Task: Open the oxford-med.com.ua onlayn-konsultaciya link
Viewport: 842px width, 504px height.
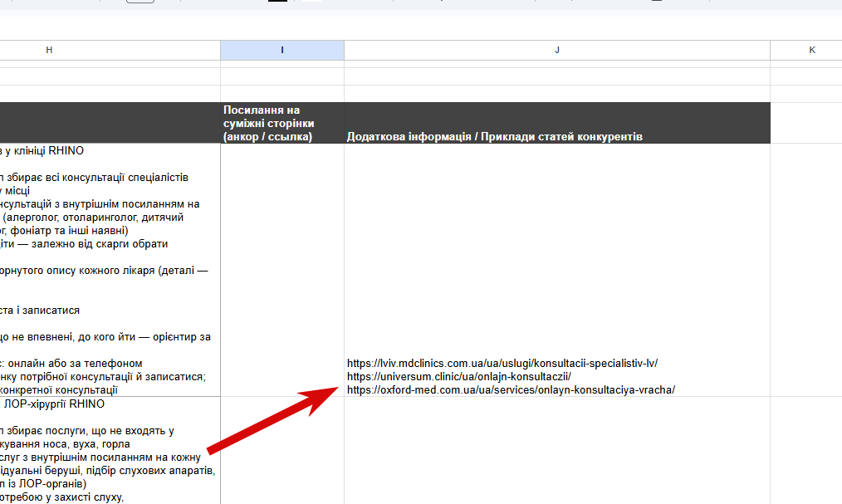Action: pyautogui.click(x=511, y=390)
